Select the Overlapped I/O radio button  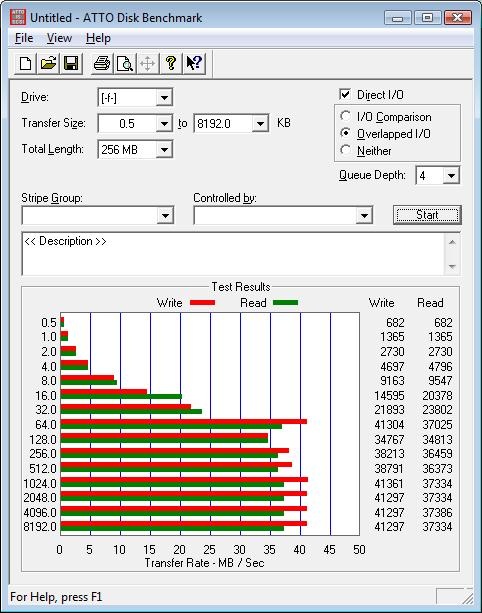pos(345,133)
